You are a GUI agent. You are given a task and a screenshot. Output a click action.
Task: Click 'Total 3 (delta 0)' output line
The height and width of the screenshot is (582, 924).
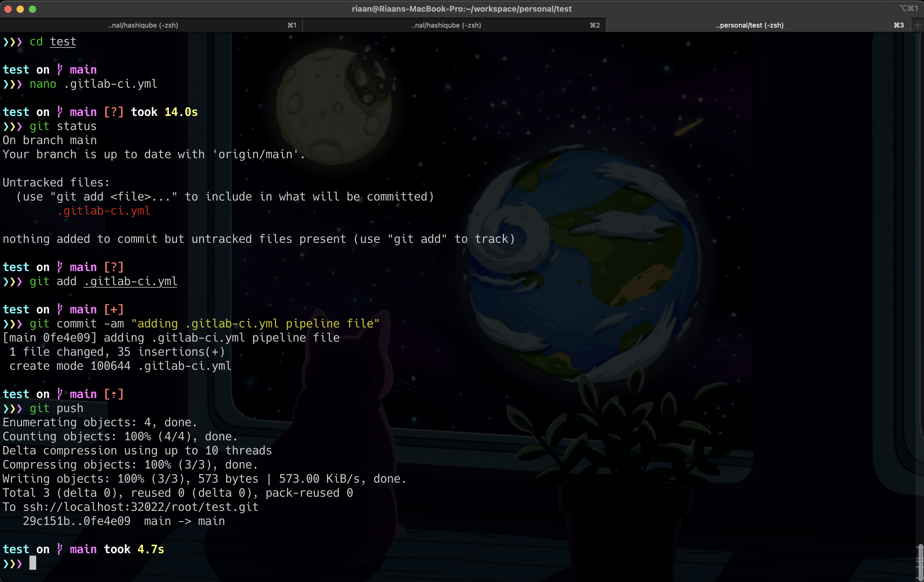178,493
